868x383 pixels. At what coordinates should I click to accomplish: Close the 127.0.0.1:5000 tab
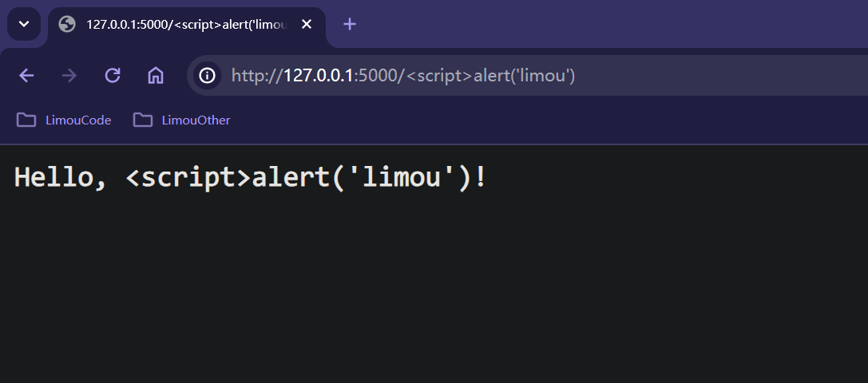(307, 24)
